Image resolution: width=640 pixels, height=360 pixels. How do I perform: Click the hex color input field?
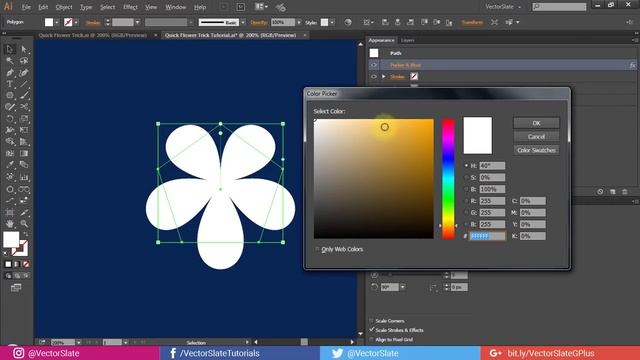point(487,236)
